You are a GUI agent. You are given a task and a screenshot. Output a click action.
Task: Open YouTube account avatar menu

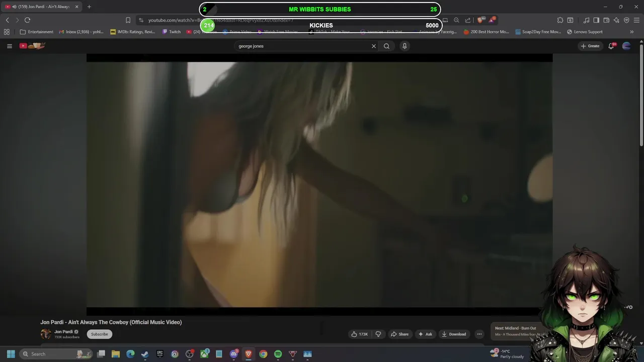626,46
